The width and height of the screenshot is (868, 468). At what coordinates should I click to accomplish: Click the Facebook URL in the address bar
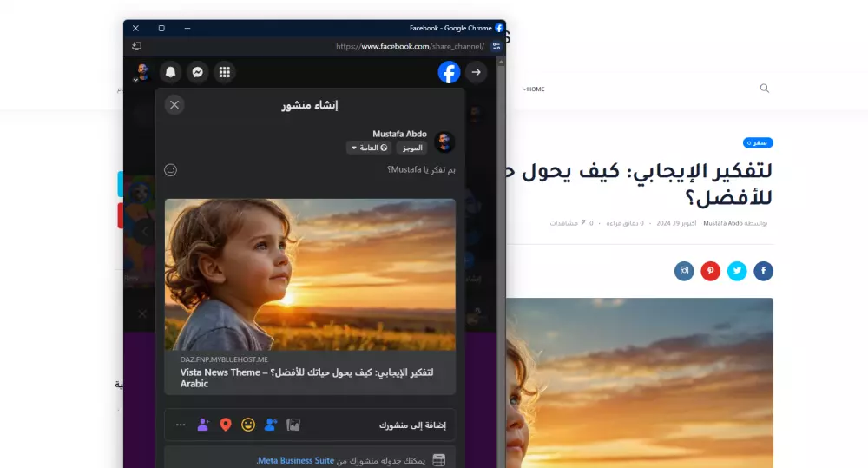point(410,47)
